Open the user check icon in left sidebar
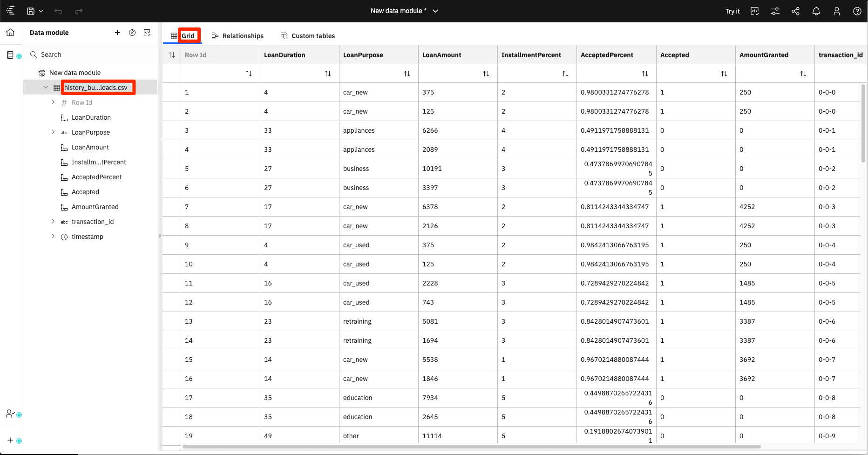Image resolution: width=868 pixels, height=455 pixels. (10, 414)
